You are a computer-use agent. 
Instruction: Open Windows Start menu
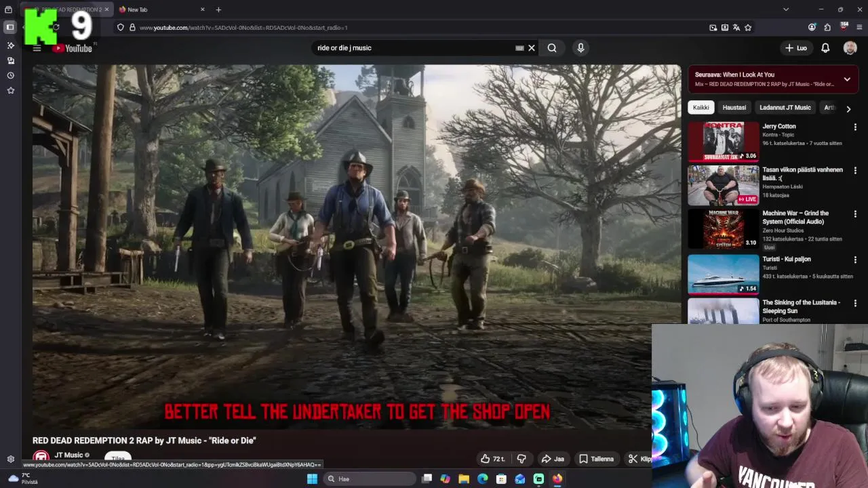pos(312,479)
